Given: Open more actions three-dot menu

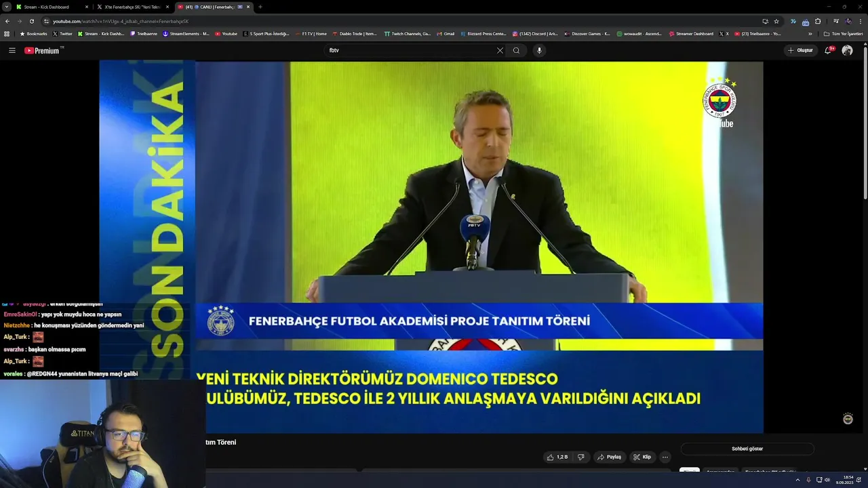Looking at the screenshot, I should tap(665, 457).
